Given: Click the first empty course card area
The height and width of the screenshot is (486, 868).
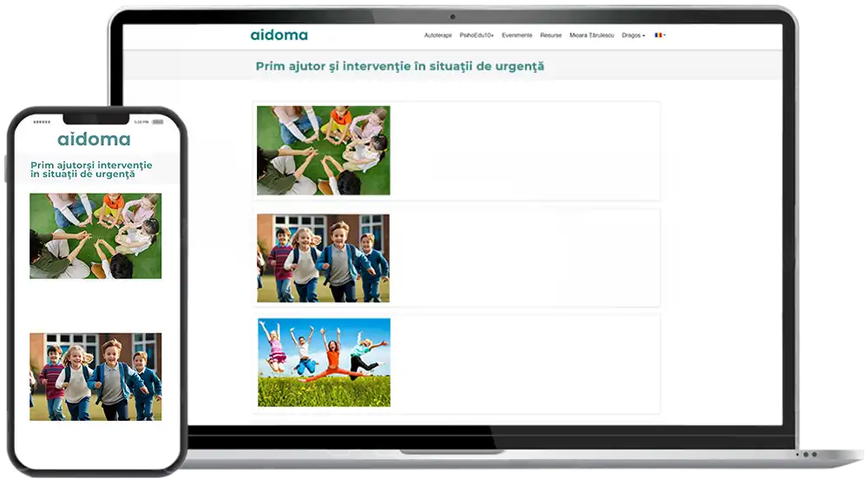Looking at the screenshot, I should (x=525, y=150).
